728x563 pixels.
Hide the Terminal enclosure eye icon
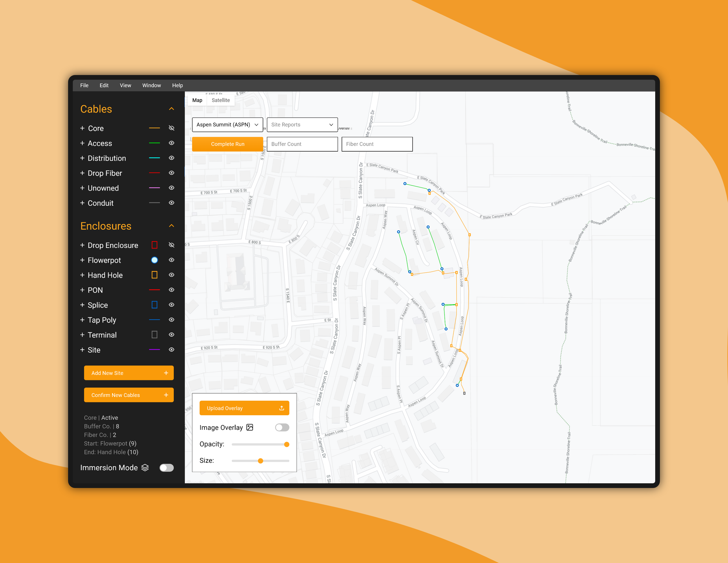click(x=171, y=335)
